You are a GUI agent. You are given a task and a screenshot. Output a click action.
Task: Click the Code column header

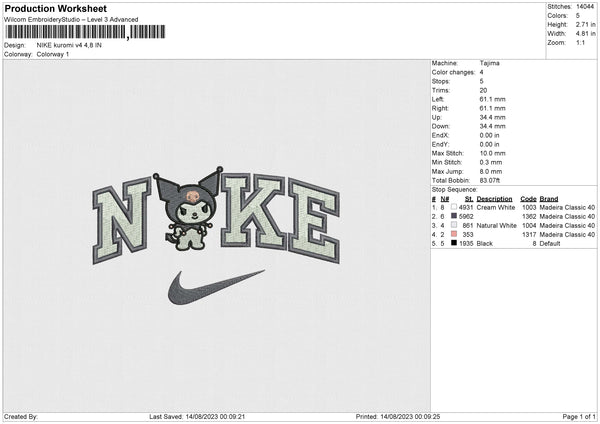point(528,199)
